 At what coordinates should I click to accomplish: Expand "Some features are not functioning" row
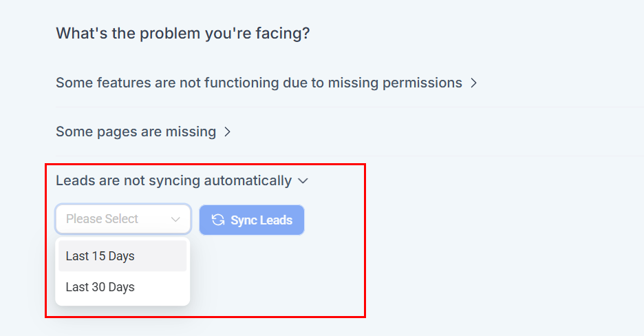(x=259, y=83)
